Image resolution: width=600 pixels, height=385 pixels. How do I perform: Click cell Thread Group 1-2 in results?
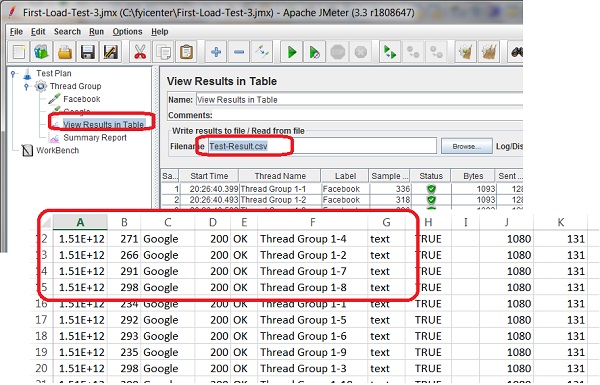coord(280,200)
